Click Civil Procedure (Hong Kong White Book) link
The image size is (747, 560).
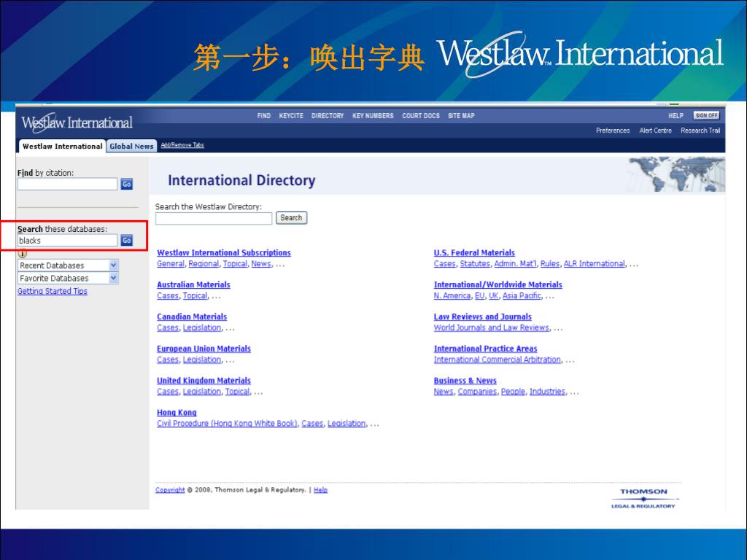click(x=228, y=424)
